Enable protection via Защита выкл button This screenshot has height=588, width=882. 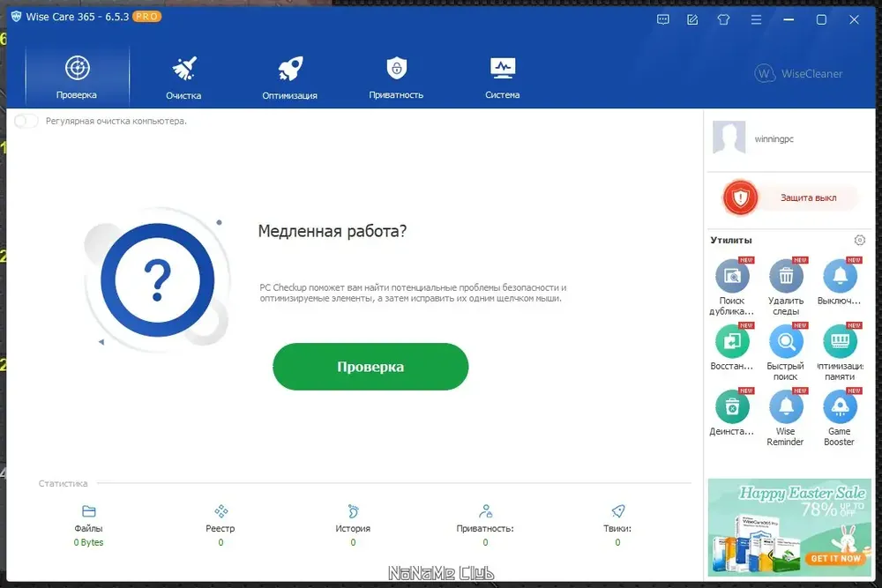[791, 197]
